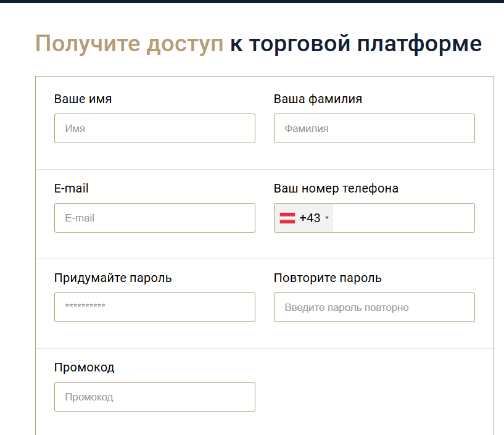
Task: Click the Повторите пароль label
Action: coord(328,278)
